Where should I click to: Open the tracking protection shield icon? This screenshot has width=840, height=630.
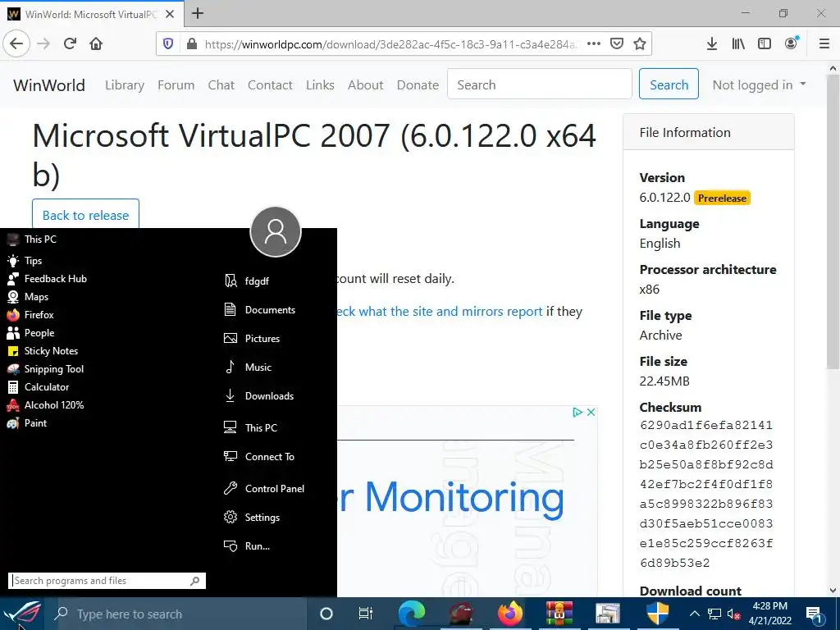[x=168, y=44]
